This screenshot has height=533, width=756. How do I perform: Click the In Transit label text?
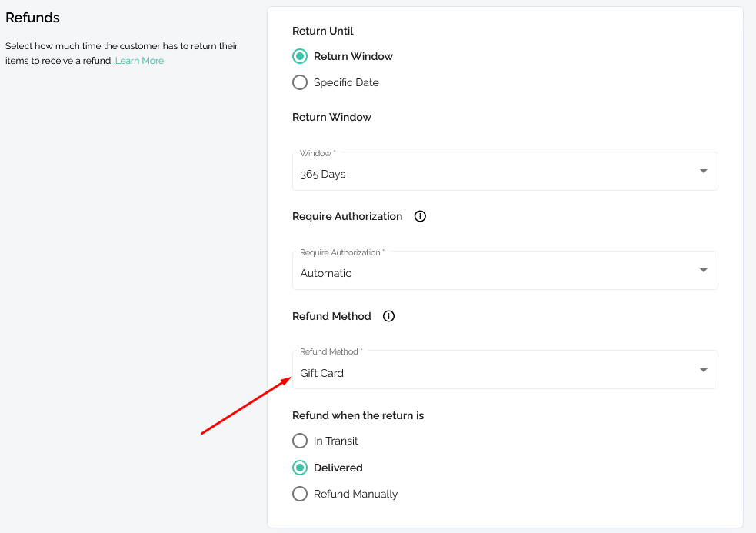pos(335,441)
